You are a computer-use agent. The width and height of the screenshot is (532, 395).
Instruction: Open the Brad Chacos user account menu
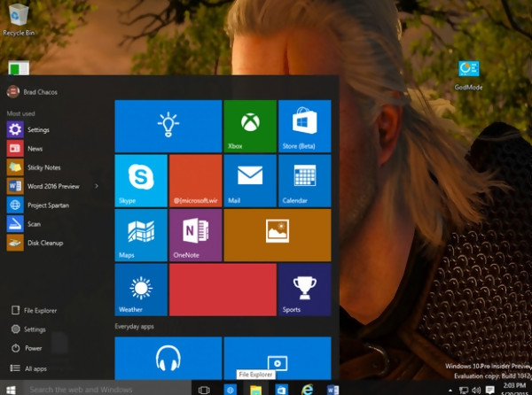[35, 91]
